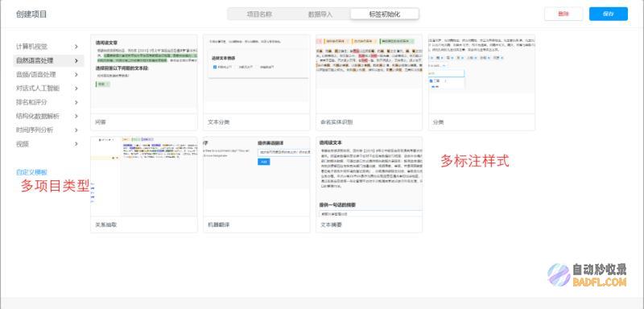The width and height of the screenshot is (644, 309).
Task: Switch to the 数据导入 tab
Action: pyautogui.click(x=320, y=14)
